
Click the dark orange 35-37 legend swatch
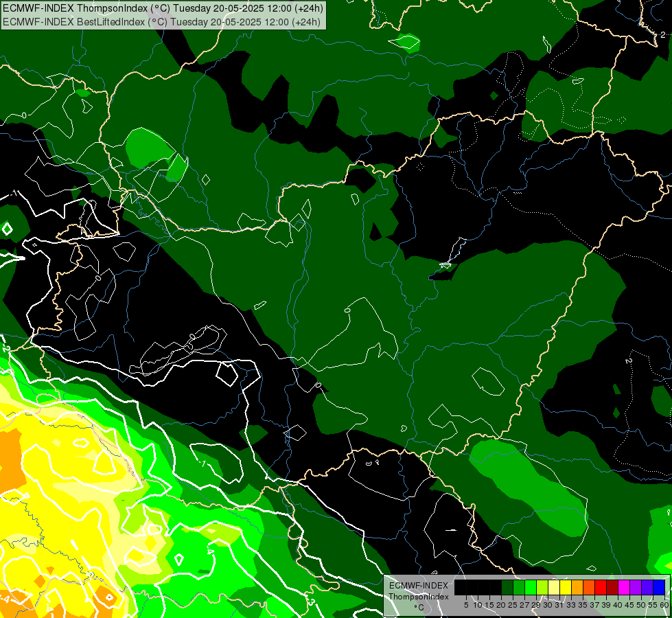[589, 587]
